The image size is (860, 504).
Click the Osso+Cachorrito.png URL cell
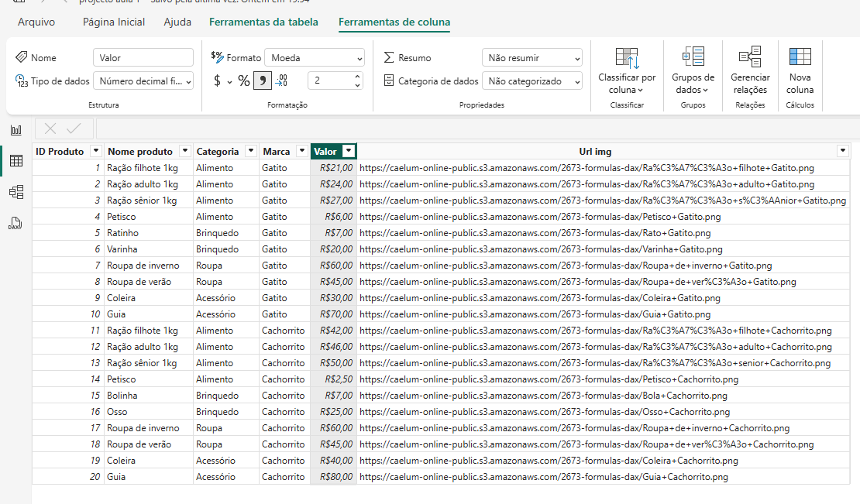click(604, 412)
